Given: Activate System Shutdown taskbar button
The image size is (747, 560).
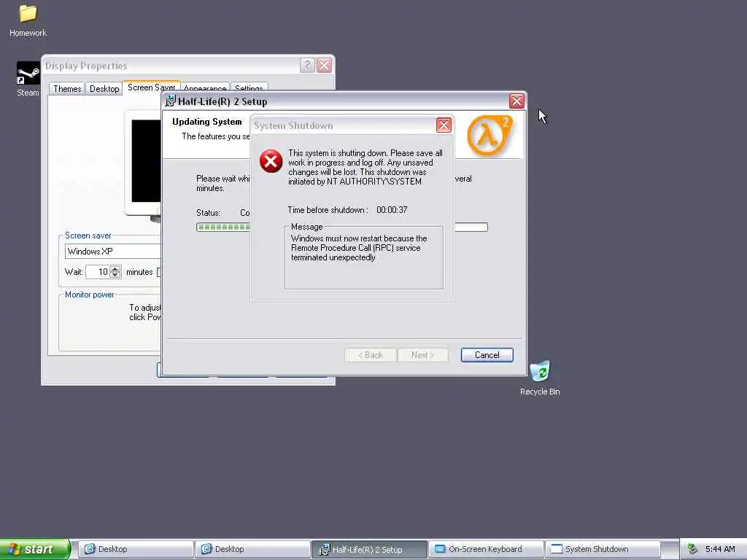Looking at the screenshot, I should (x=603, y=549).
